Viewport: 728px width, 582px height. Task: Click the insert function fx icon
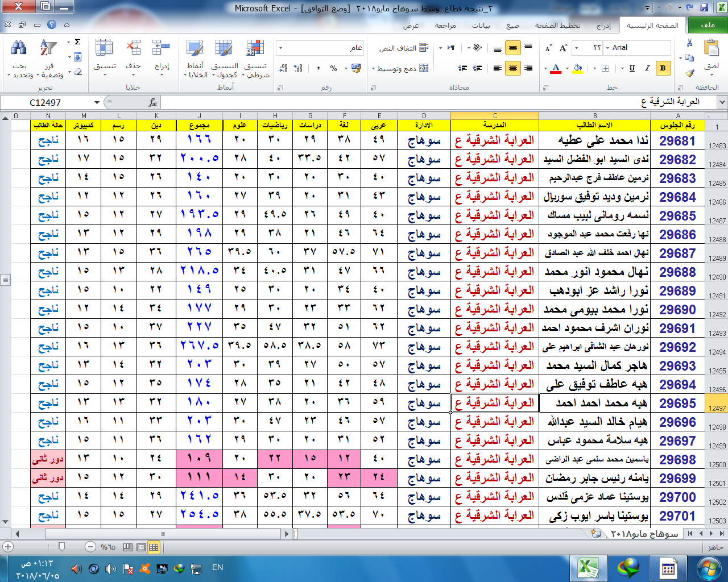[x=152, y=102]
